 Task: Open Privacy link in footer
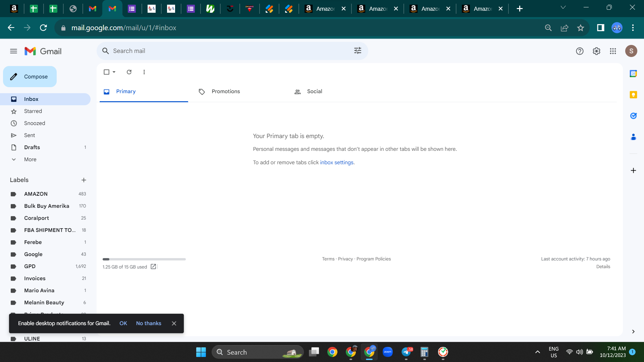(x=345, y=259)
